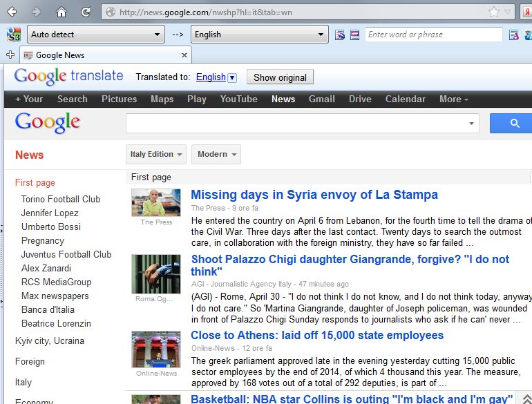The image size is (532, 404).
Task: Open + Your in Google bar
Action: click(x=29, y=99)
